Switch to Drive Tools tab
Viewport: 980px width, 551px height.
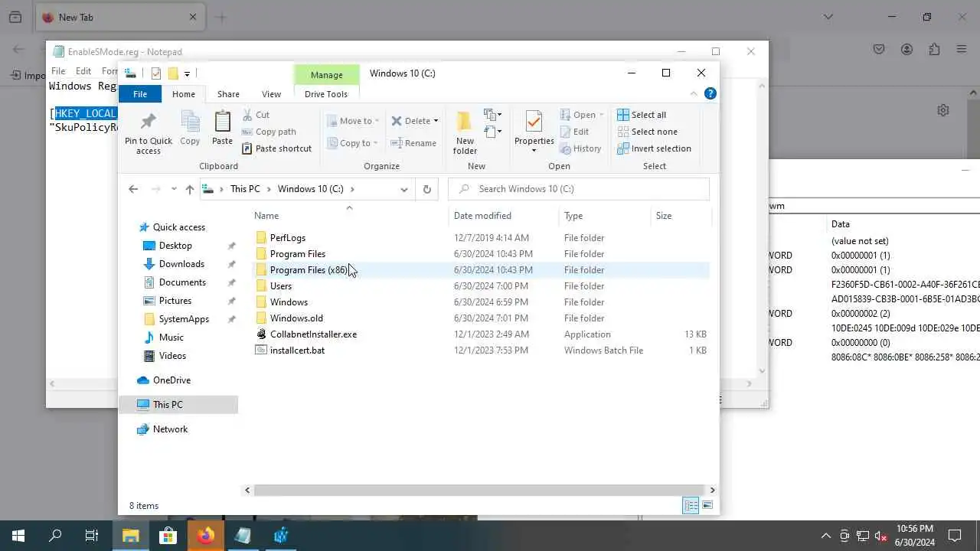coord(326,94)
